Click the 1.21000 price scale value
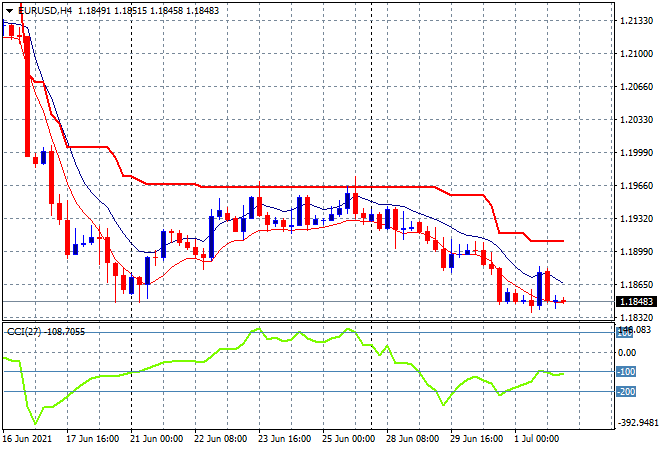The width and height of the screenshot is (660, 450). tap(637, 53)
